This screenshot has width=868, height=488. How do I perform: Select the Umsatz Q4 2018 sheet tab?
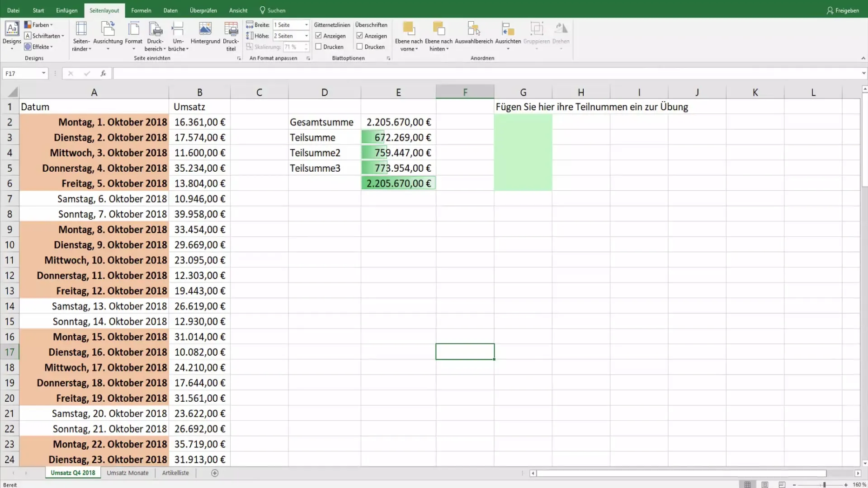73,473
